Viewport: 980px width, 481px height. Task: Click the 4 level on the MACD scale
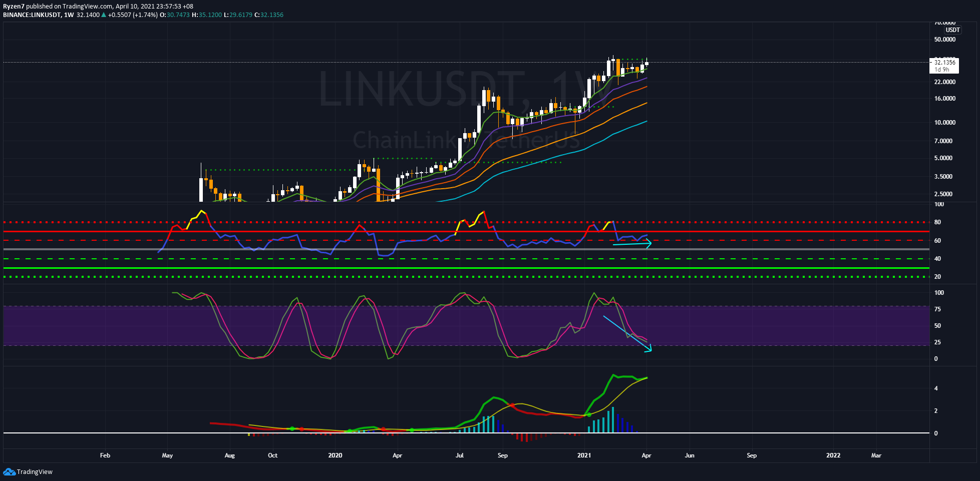pyautogui.click(x=936, y=388)
